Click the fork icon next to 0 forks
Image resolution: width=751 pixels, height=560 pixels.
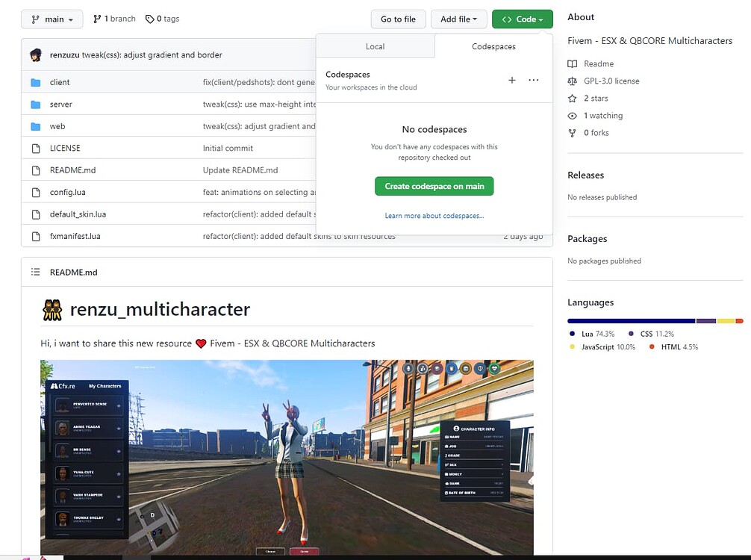pos(572,133)
